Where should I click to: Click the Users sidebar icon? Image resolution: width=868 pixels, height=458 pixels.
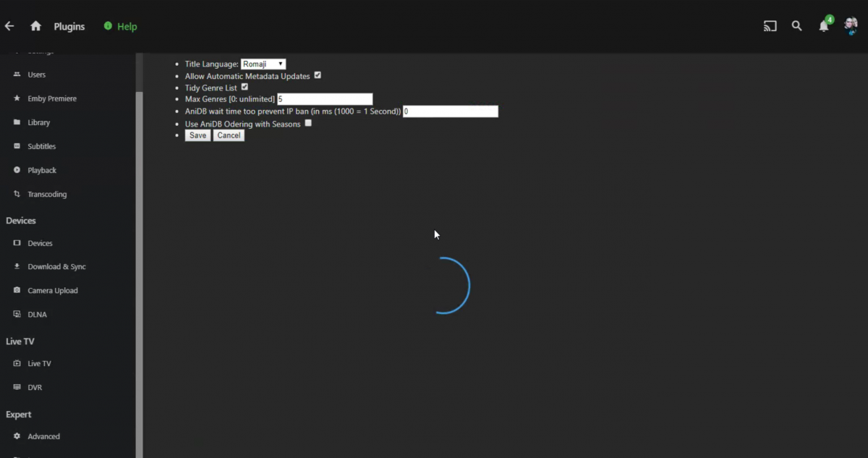click(x=17, y=75)
